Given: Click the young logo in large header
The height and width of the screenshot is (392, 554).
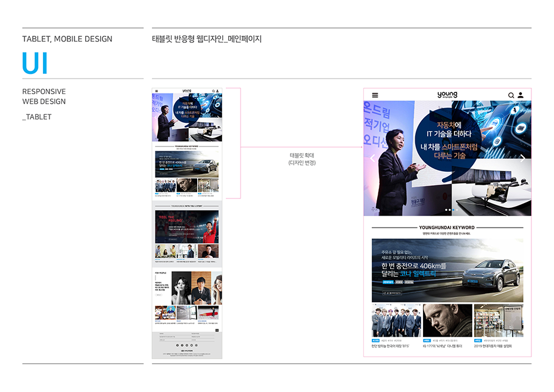Looking at the screenshot, I should pos(447,95).
